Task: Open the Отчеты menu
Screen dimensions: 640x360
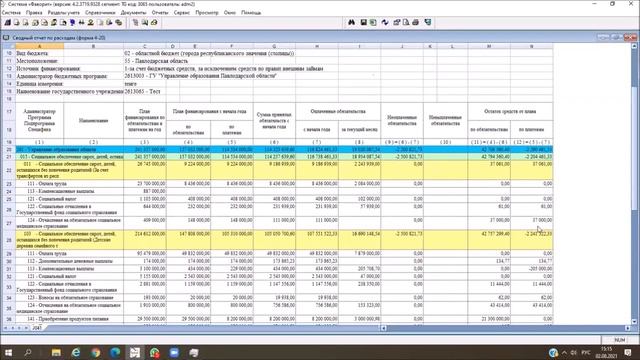Action: pos(160,13)
